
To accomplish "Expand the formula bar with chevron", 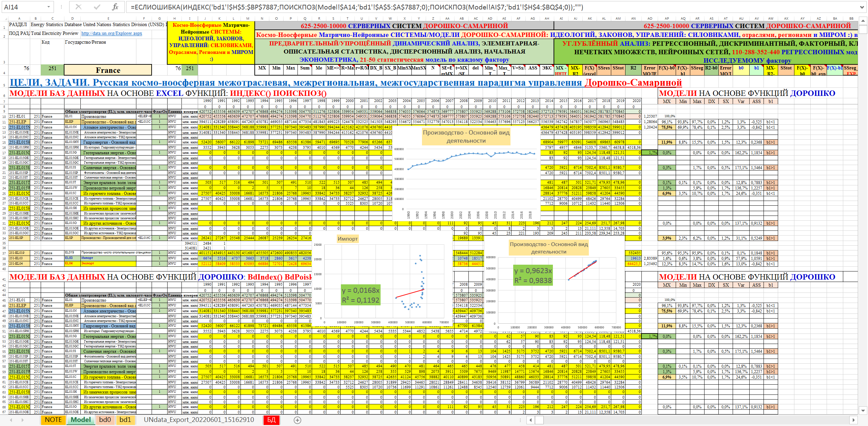I will coord(862,7).
